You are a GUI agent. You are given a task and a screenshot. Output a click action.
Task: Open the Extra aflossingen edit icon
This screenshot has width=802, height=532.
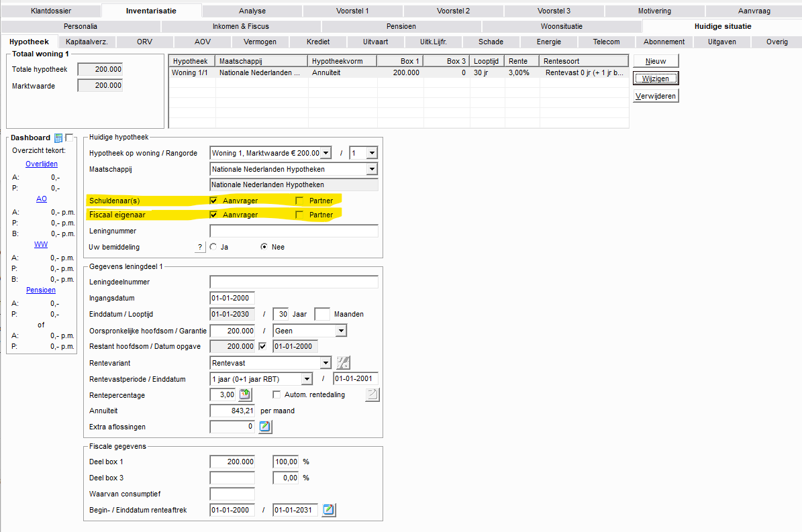pyautogui.click(x=265, y=427)
